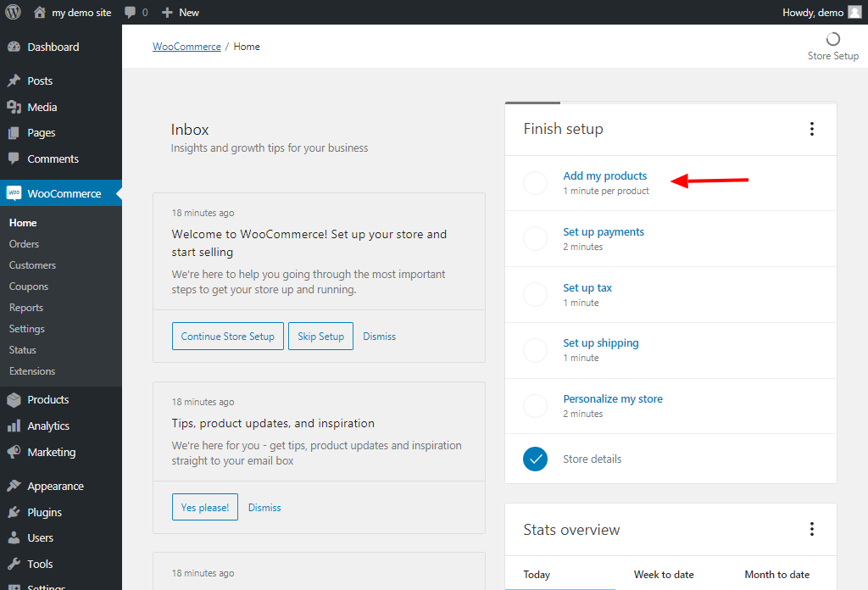Click the Store Setup label
The image size is (868, 590).
[832, 56]
